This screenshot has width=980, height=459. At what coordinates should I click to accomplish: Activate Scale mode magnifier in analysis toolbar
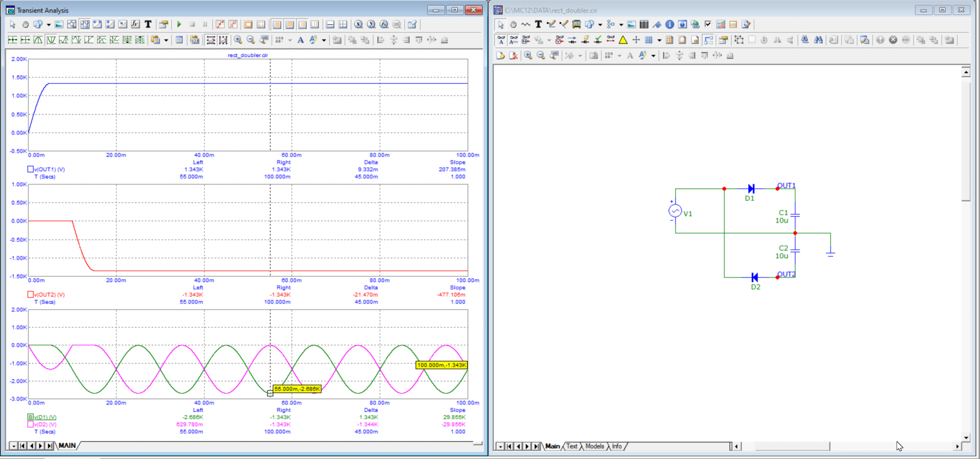72,24
